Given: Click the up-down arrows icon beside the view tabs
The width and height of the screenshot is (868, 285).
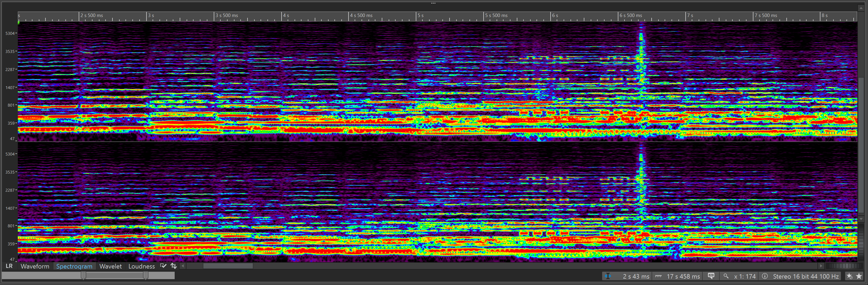Looking at the screenshot, I should [174, 266].
